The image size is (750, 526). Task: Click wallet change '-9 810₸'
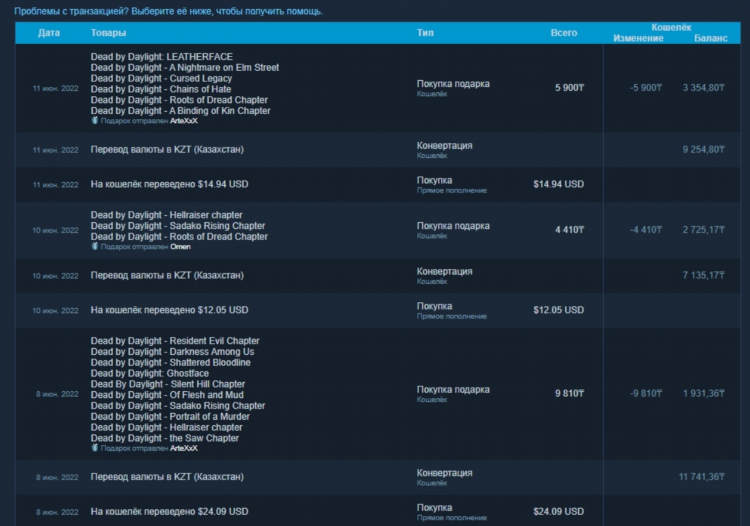point(646,394)
